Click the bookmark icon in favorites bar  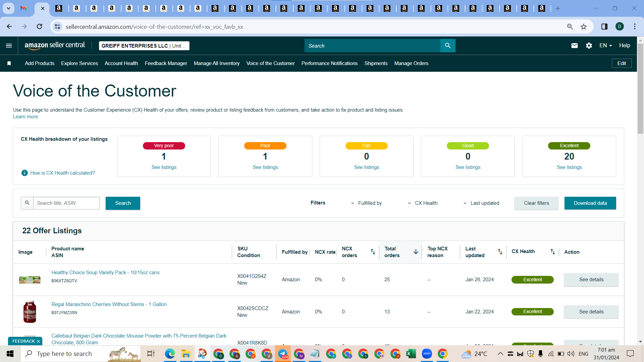pyautogui.click(x=9, y=63)
